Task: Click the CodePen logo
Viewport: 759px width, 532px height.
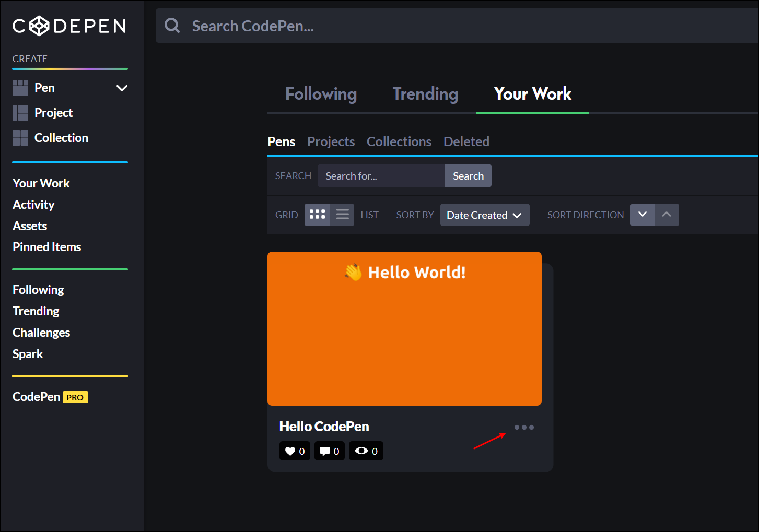Action: pyautogui.click(x=69, y=26)
